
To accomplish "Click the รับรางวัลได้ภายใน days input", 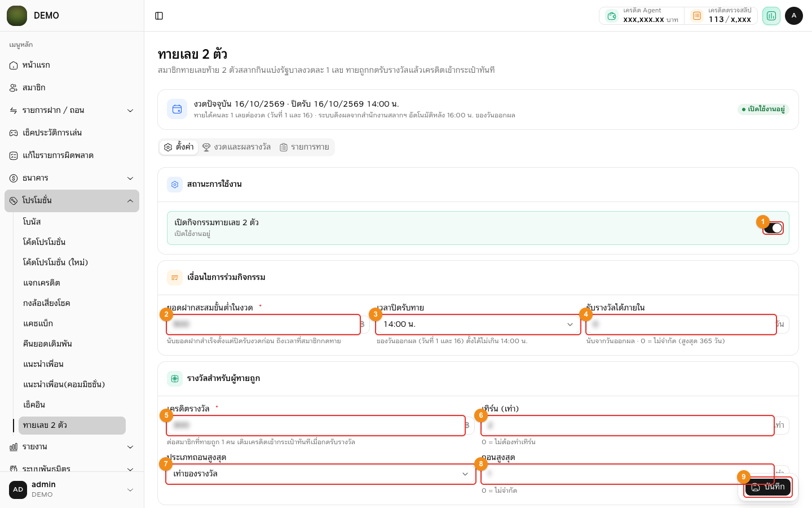I will (x=681, y=325).
